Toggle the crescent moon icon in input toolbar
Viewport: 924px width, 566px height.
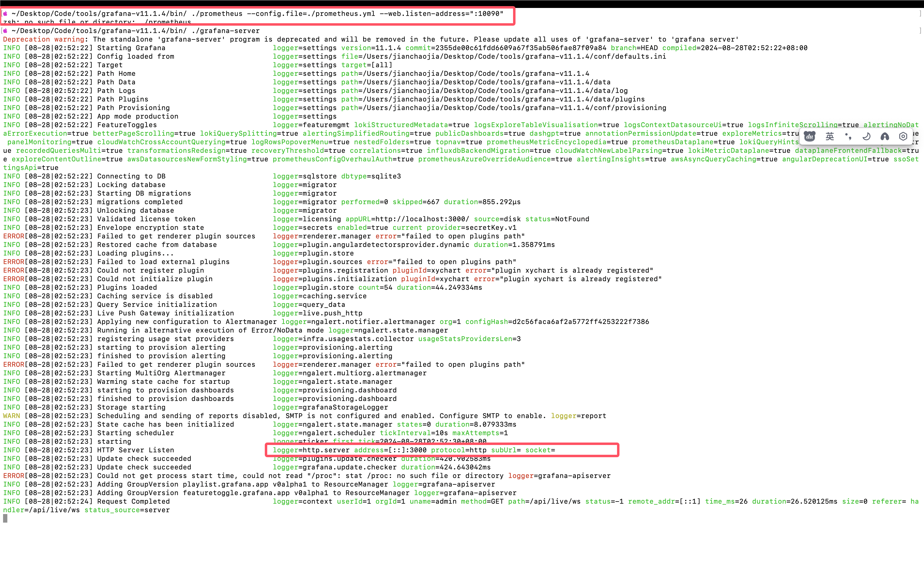pyautogui.click(x=866, y=136)
